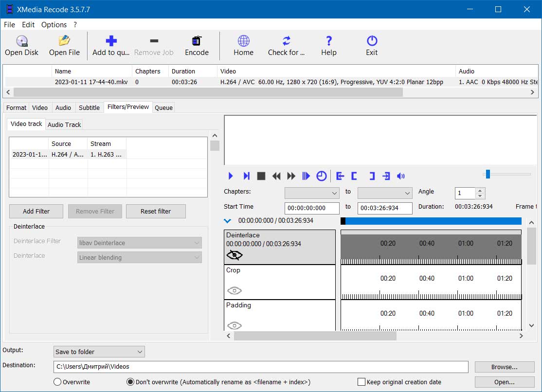Stop preview playback

pos(261,176)
